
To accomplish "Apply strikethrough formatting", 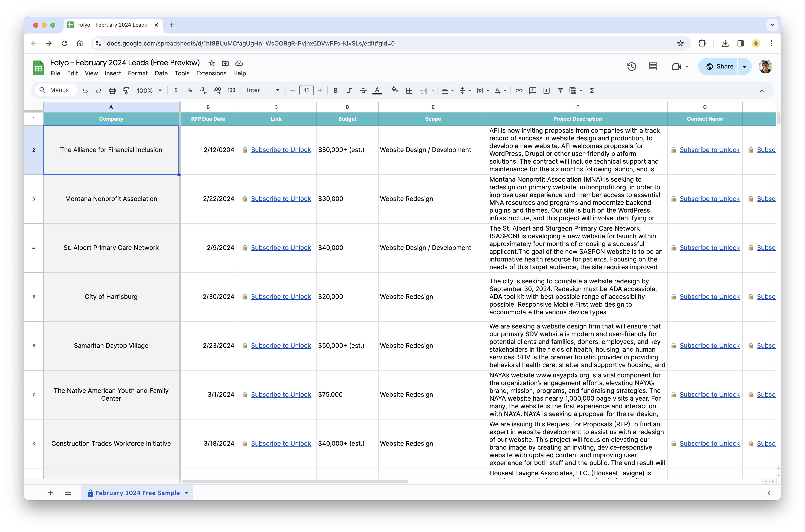I will 363,90.
